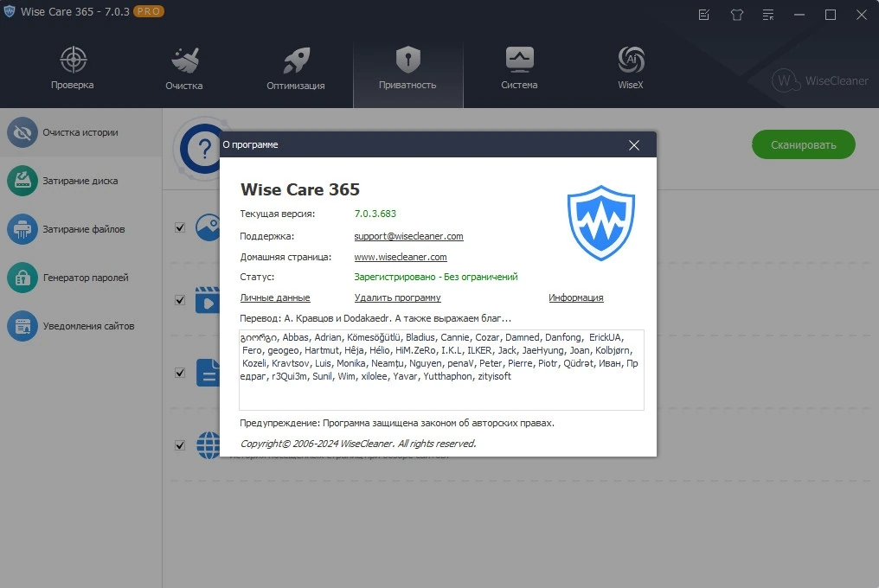Maximize the Wise Care 365 window
The width and height of the screenshot is (879, 588).
point(831,15)
